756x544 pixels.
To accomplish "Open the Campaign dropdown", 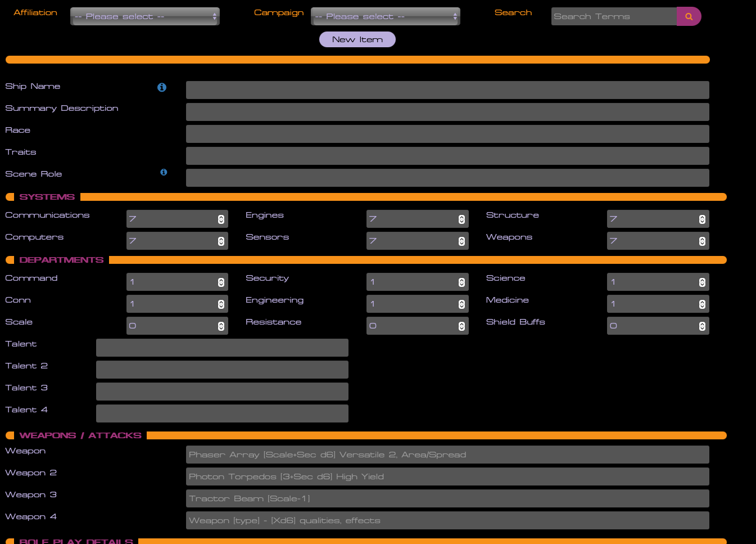I will [x=385, y=16].
